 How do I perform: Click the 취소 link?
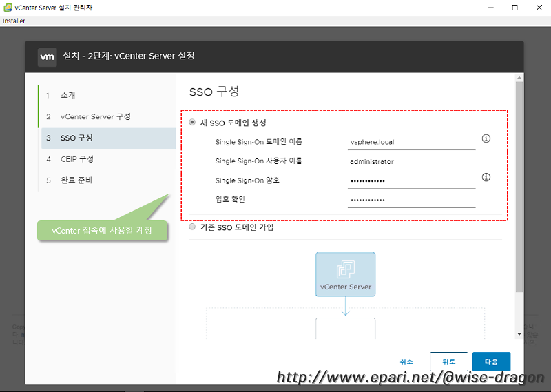click(406, 362)
